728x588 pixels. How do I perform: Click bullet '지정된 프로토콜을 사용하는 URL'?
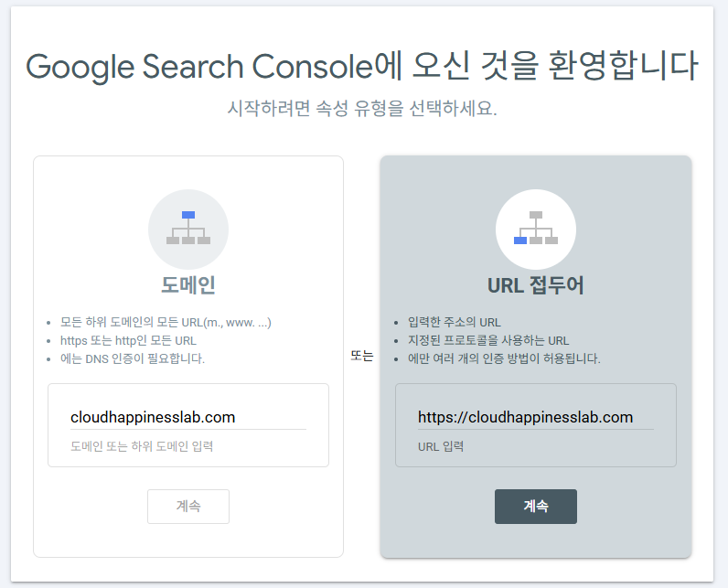coord(488,340)
